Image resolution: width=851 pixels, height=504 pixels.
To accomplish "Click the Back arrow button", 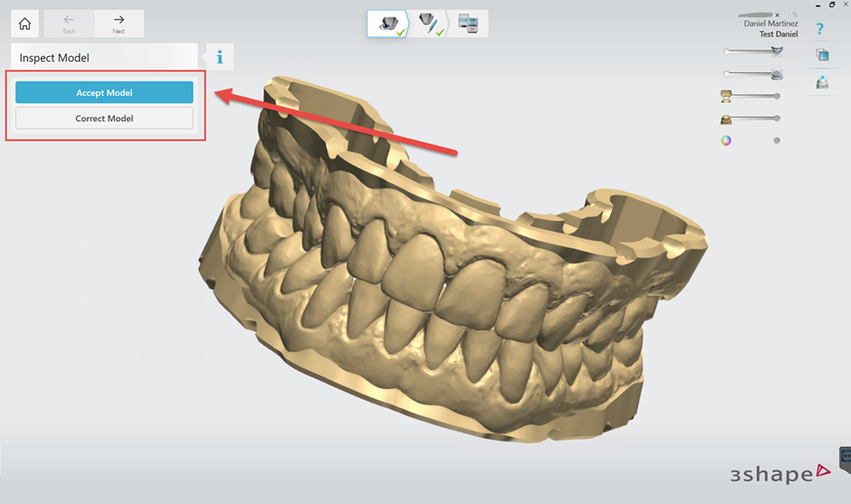I will (69, 24).
